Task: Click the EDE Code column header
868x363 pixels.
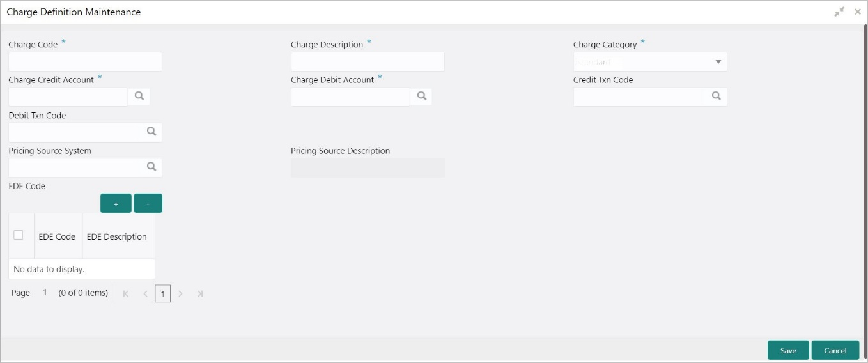Action: click(x=57, y=236)
